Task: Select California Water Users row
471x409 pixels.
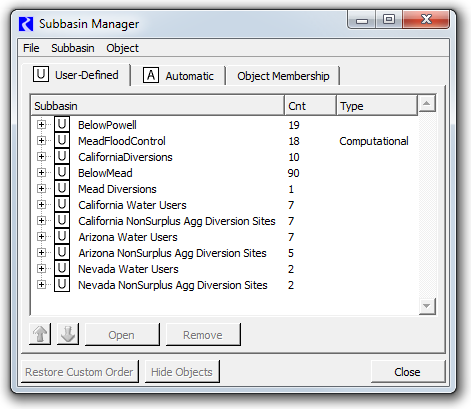Action: click(x=225, y=205)
